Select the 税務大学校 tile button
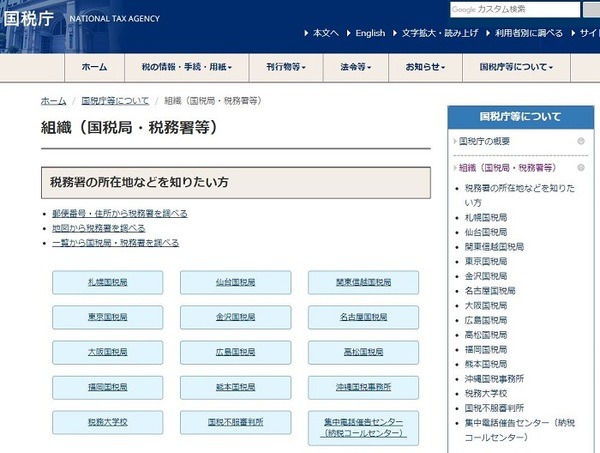Viewport: 600px width, 453px height. click(x=108, y=422)
